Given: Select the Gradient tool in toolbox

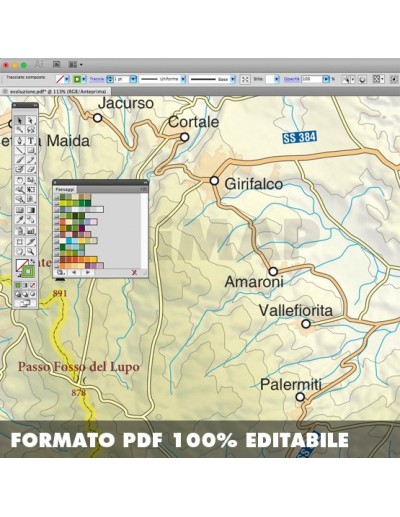Looking at the screenshot, I should point(31,210).
